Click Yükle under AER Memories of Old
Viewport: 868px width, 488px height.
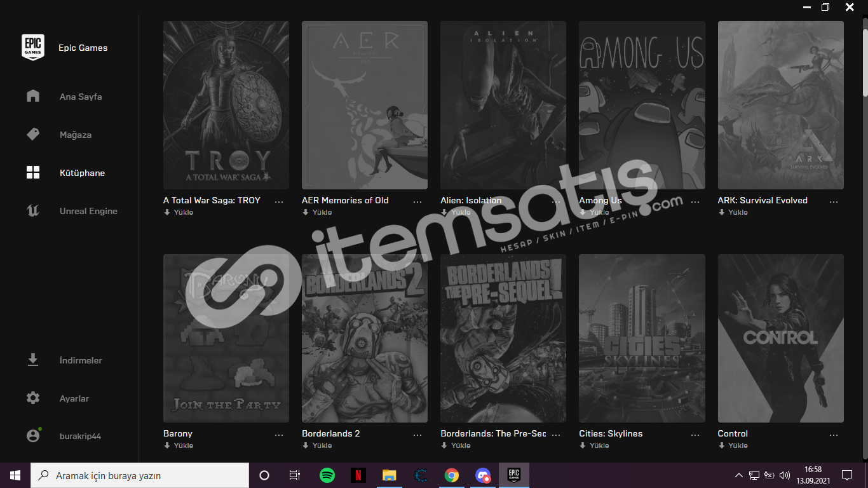(322, 212)
